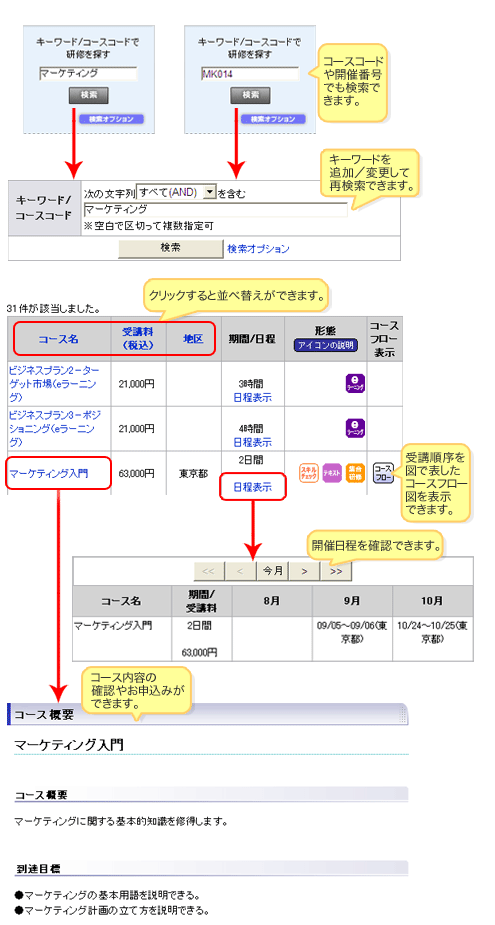This screenshot has height=925, width=495.
Task: Click the wide 検索 button in the search form
Action: click(170, 248)
